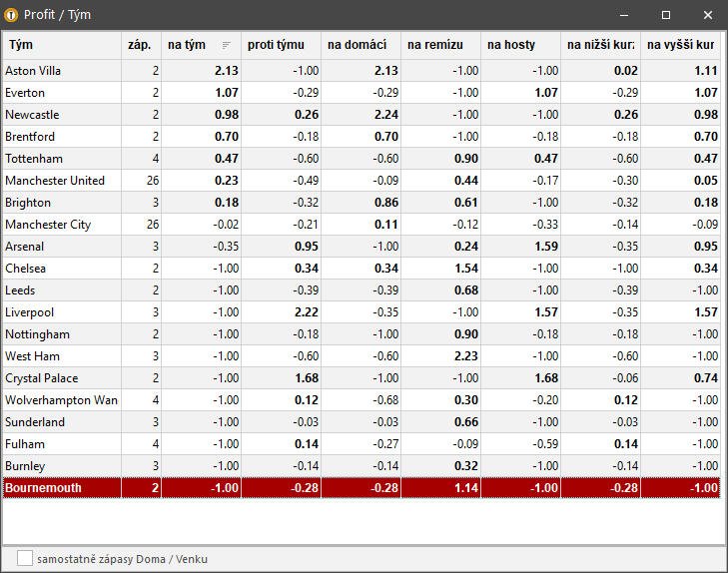Enable 'samostatně zápasy Doma / Venku' checkbox
This screenshot has height=573, width=728.
(25, 559)
